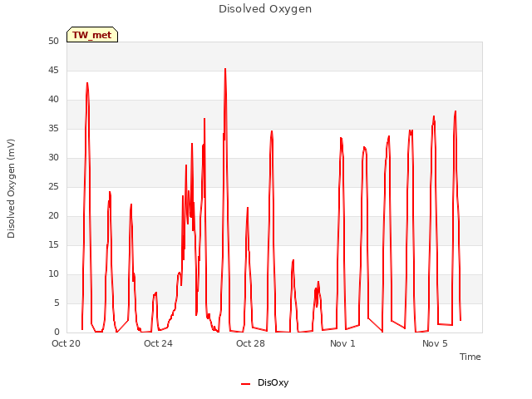532x399 pixels.
Task: Click the 5 y-axis tick label
Action: [x=57, y=303]
